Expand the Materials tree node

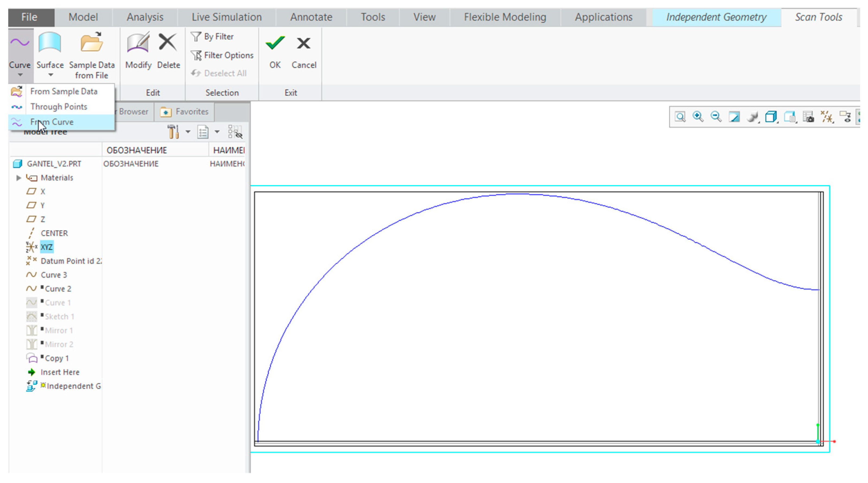19,178
